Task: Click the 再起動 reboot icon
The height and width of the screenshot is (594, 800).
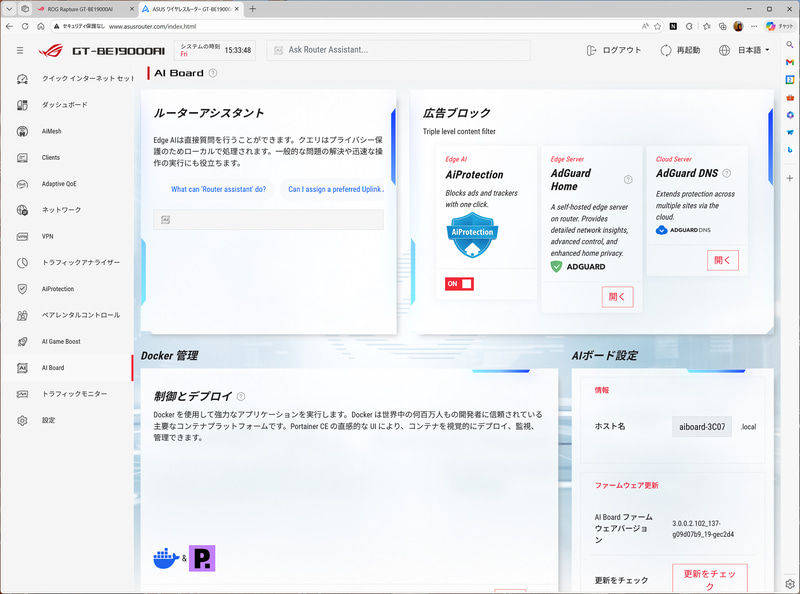Action: pos(666,50)
